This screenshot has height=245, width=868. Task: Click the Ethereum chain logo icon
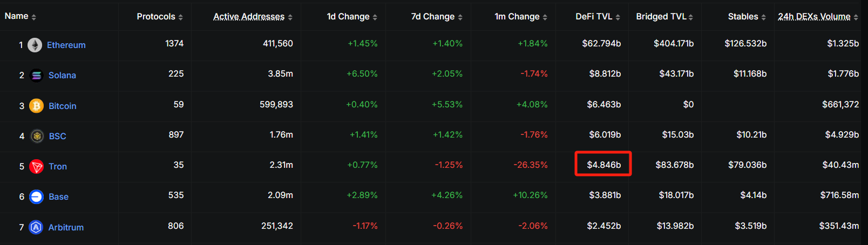click(x=35, y=45)
